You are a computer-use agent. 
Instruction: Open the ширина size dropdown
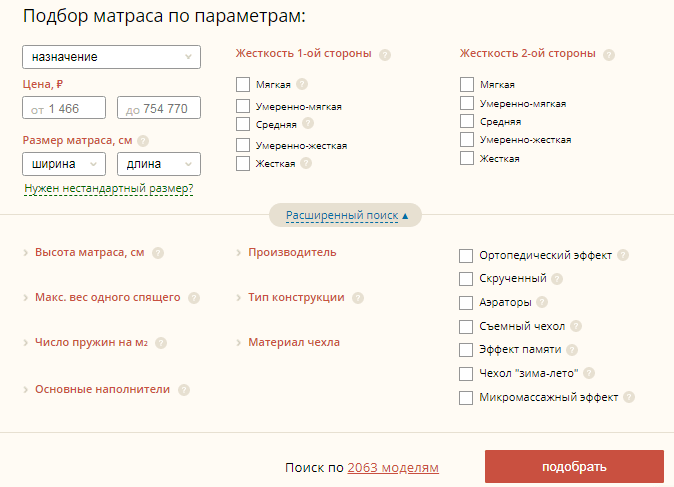tap(63, 164)
